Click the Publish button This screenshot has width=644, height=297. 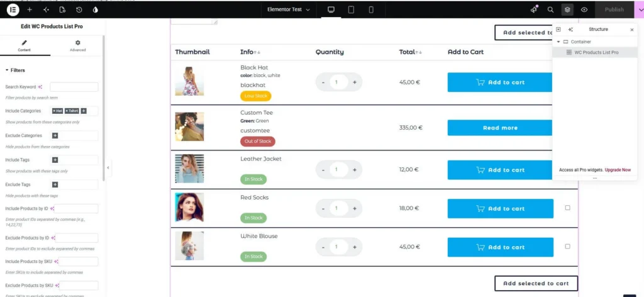pyautogui.click(x=614, y=9)
